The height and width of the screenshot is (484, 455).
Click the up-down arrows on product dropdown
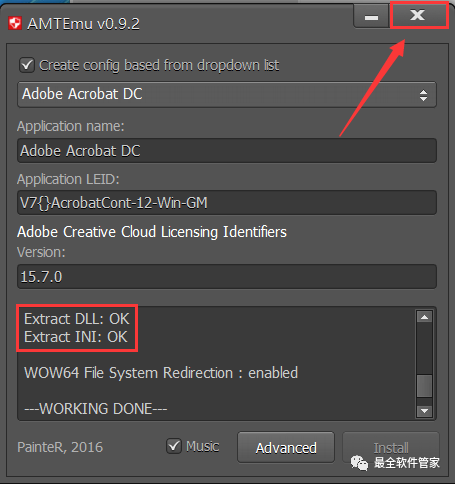click(x=423, y=95)
